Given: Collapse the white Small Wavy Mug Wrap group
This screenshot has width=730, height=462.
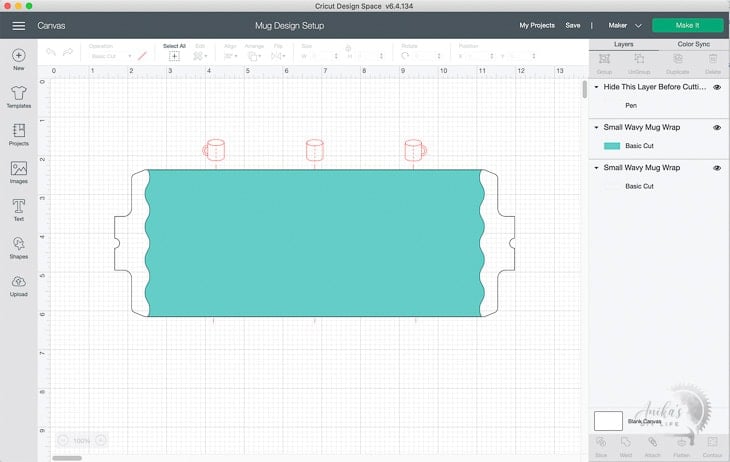Looking at the screenshot, I should tap(596, 168).
